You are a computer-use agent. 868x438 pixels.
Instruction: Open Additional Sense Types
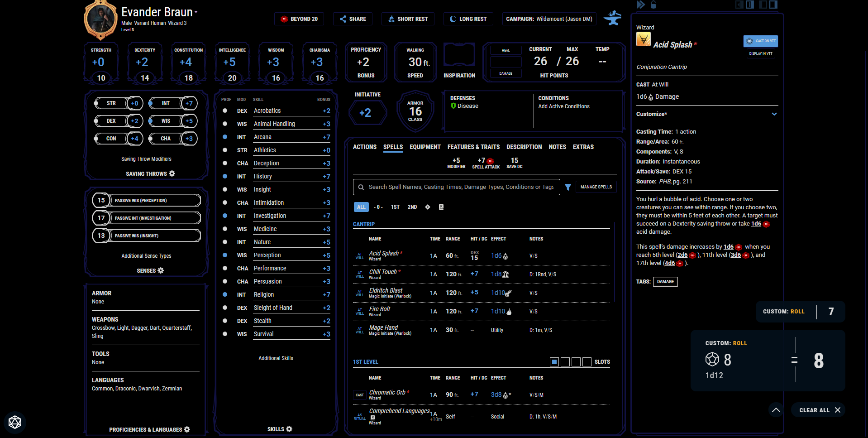coord(146,256)
